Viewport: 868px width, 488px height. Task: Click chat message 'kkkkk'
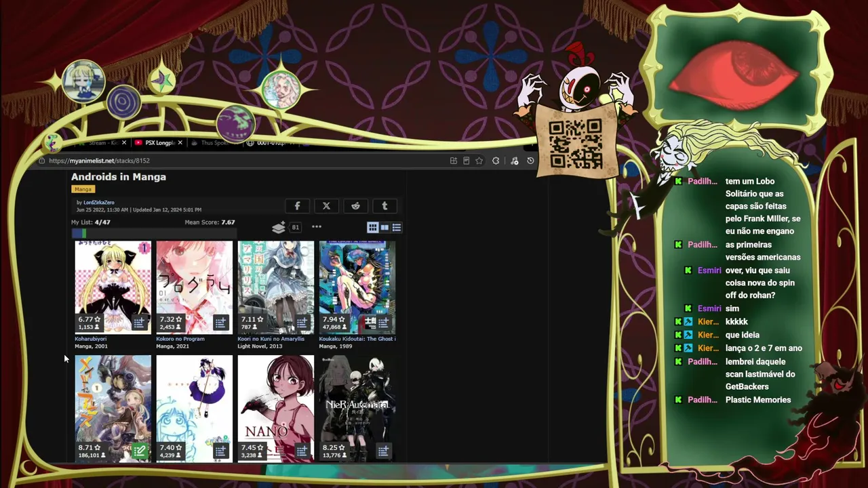736,321
